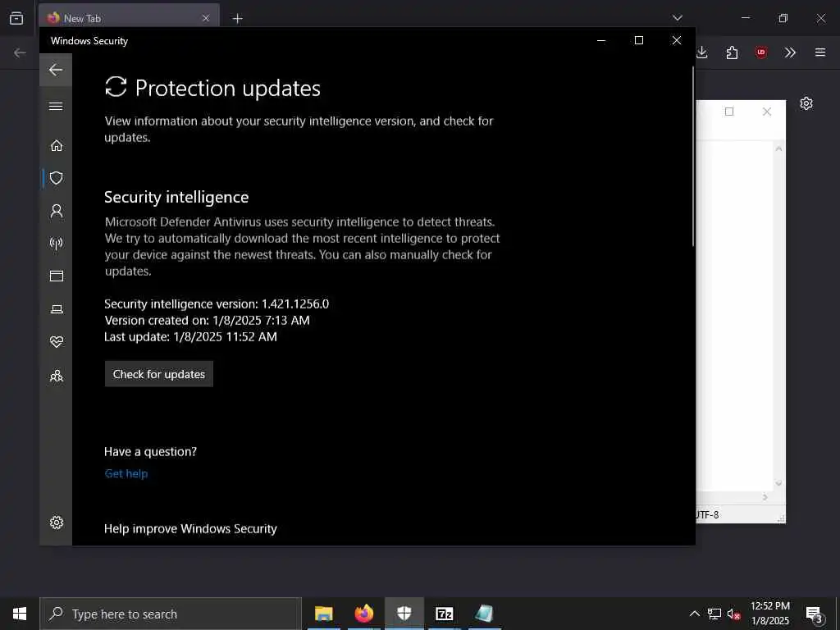Click the Windows Security vertical scrollbar

click(x=693, y=155)
